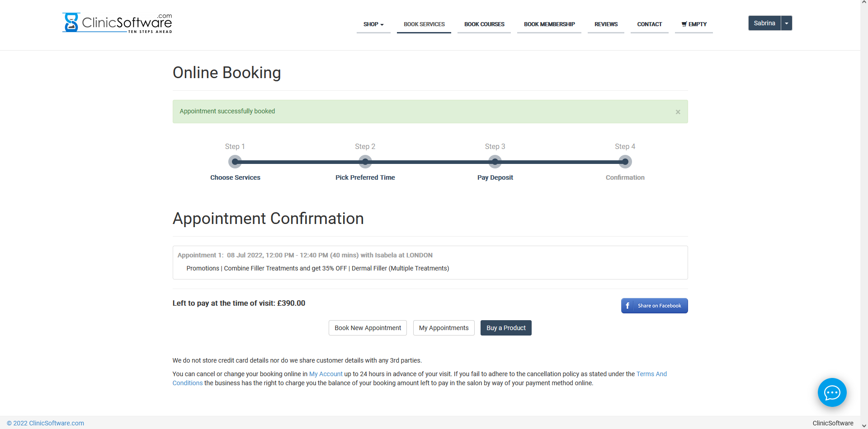Open the Reviews page
This screenshot has height=429, width=868.
[606, 24]
